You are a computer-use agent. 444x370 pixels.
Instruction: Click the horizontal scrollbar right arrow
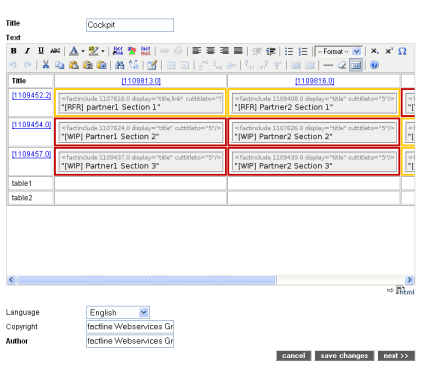[410, 280]
